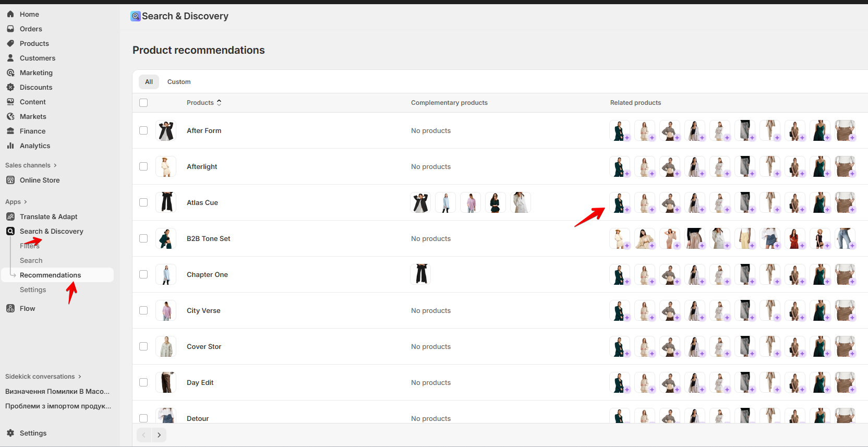Open Sidekick conversation 'Визначення Помилки В Масо...'
The image size is (868, 447).
[57, 391]
